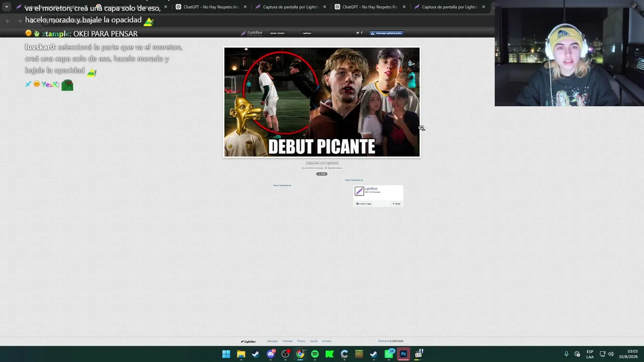Switch to Photoshop in the taskbar
Viewport: 644px width, 362px height.
click(x=404, y=354)
